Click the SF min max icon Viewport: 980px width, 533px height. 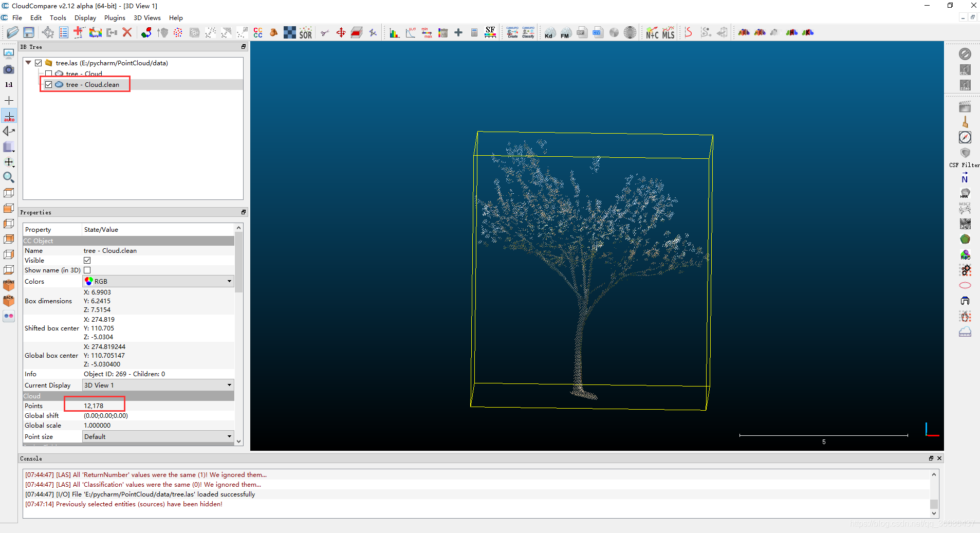point(427,33)
